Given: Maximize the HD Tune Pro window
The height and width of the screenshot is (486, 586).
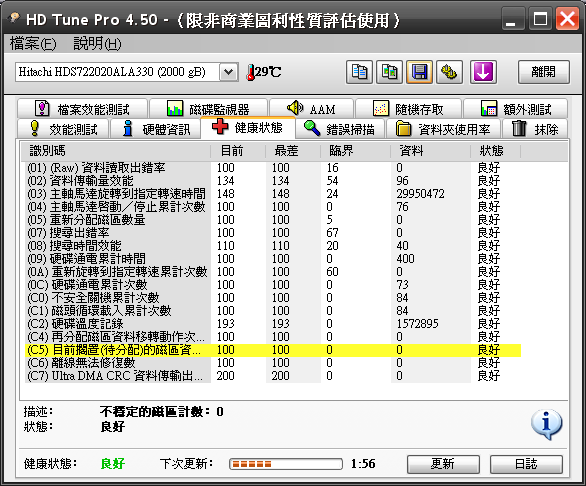Looking at the screenshot, I should [540, 19].
